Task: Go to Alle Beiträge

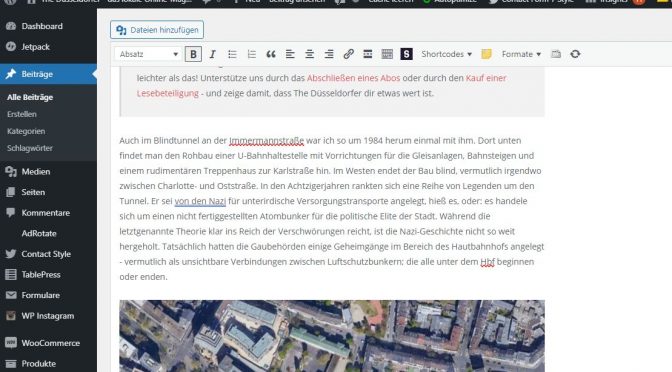Action: 30,97
